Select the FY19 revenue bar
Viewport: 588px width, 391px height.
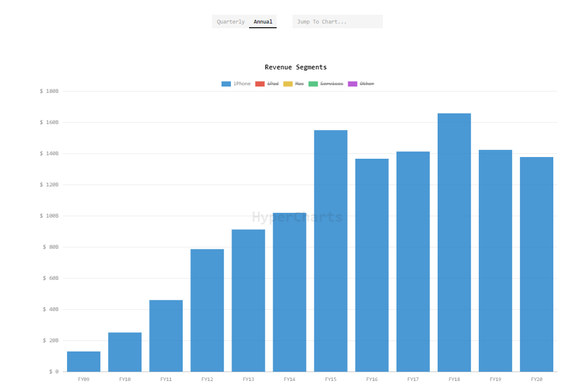click(495, 261)
